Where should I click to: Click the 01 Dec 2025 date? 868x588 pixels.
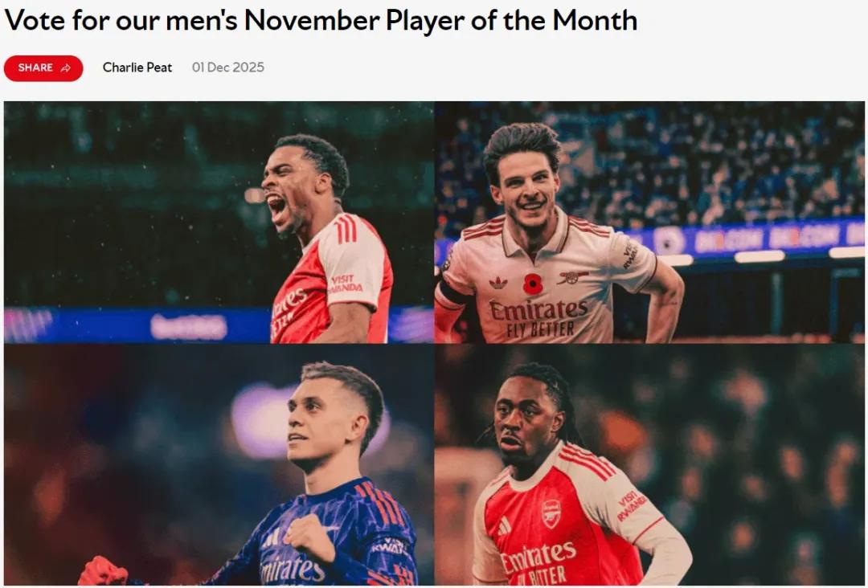[227, 67]
